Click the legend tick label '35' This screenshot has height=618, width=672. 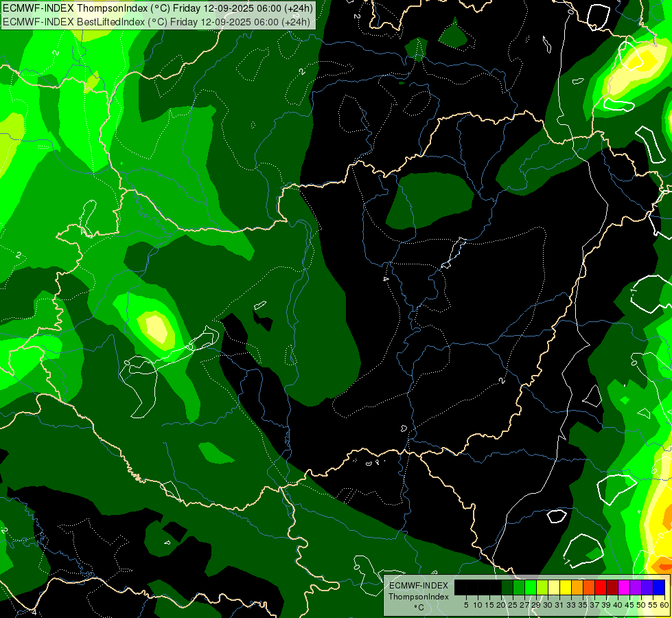tap(583, 605)
